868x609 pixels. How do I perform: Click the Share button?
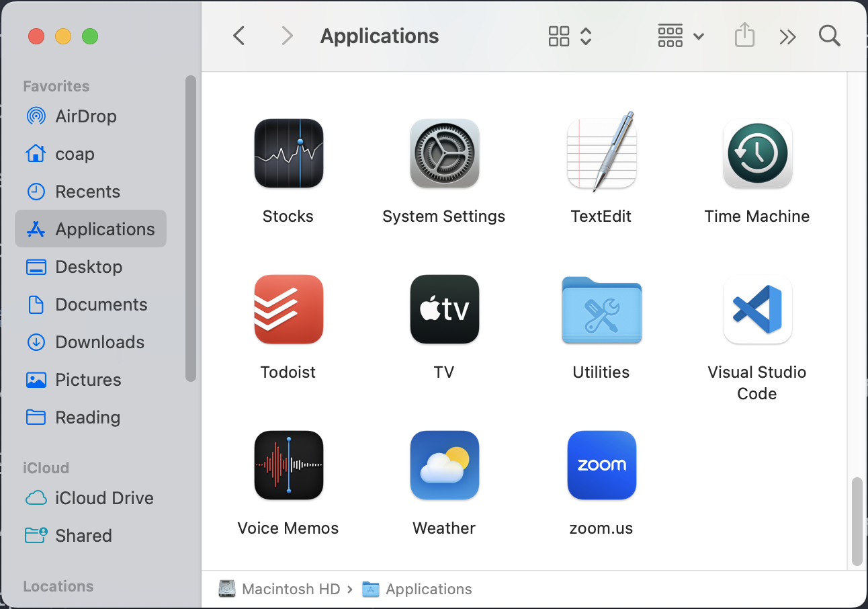[744, 36]
